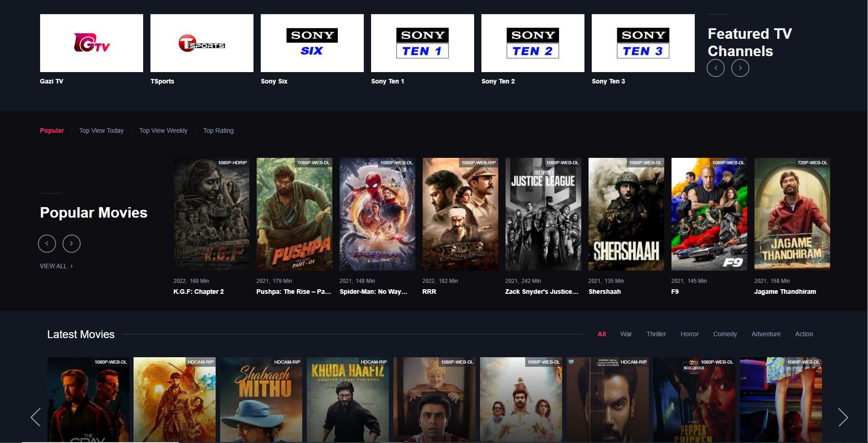868x443 pixels.
Task: Click Jagame Thandhiram title link
Action: click(785, 292)
